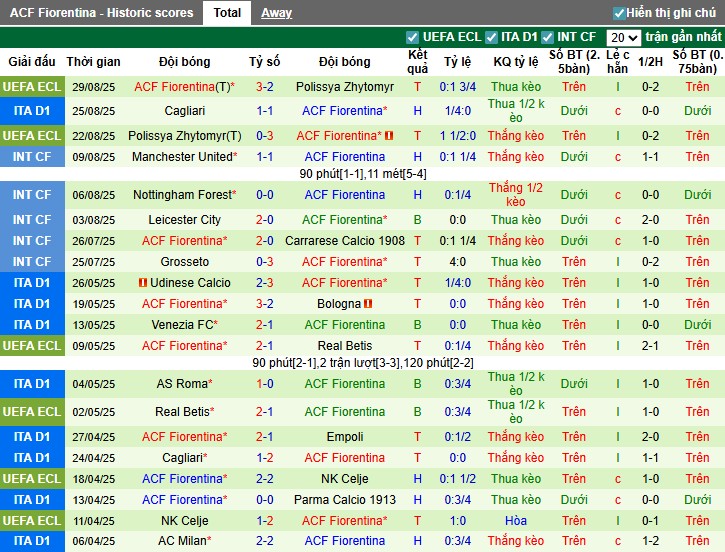Click red card icon next to Bologna
The height and width of the screenshot is (552, 725).
click(x=369, y=304)
